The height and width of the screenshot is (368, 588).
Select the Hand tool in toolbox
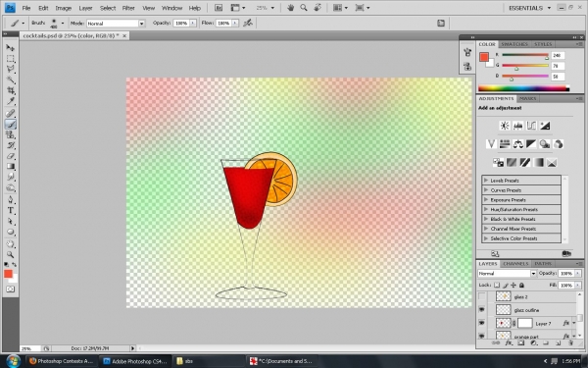[11, 244]
